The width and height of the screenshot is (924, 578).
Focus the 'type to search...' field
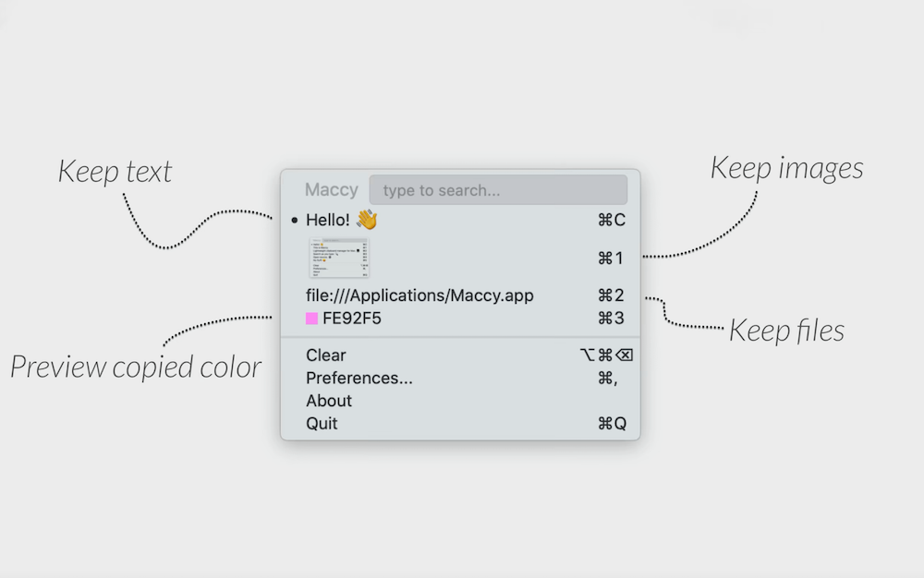[x=498, y=190]
